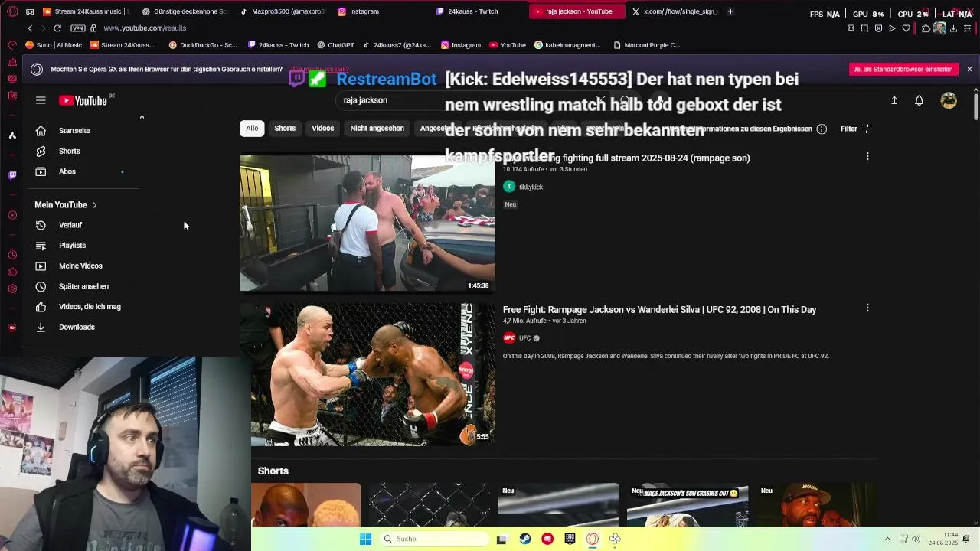The height and width of the screenshot is (551, 980).
Task: Open Abos subscriptions in sidebar
Action: tap(83, 171)
